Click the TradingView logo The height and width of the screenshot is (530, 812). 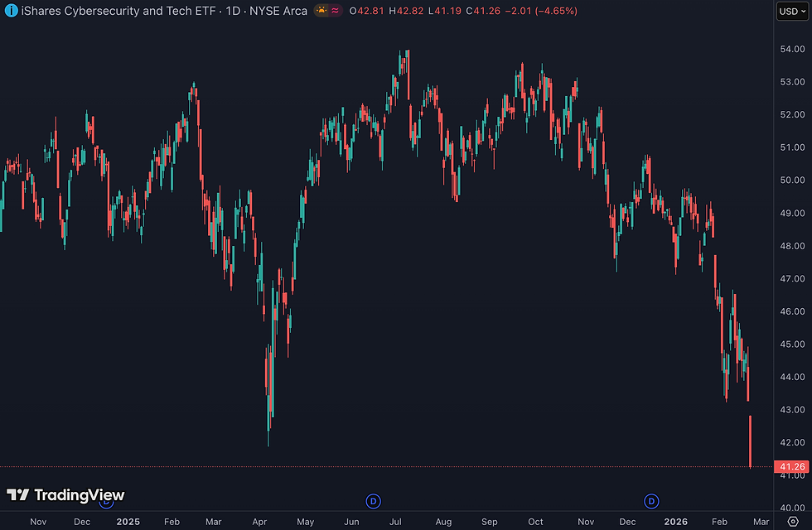click(x=65, y=495)
